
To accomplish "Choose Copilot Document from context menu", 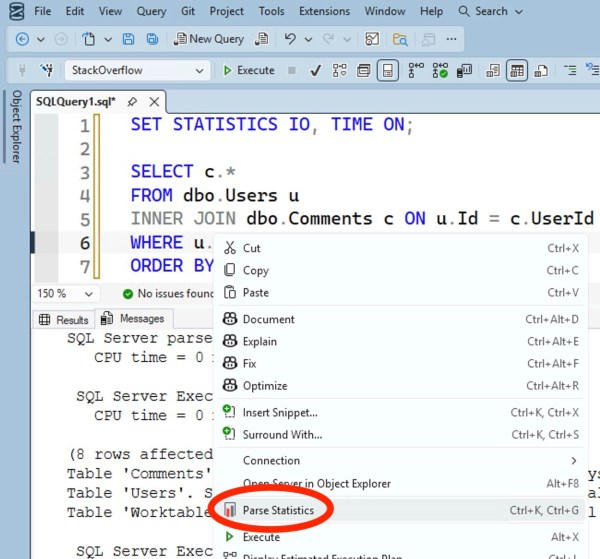I will 401,319.
